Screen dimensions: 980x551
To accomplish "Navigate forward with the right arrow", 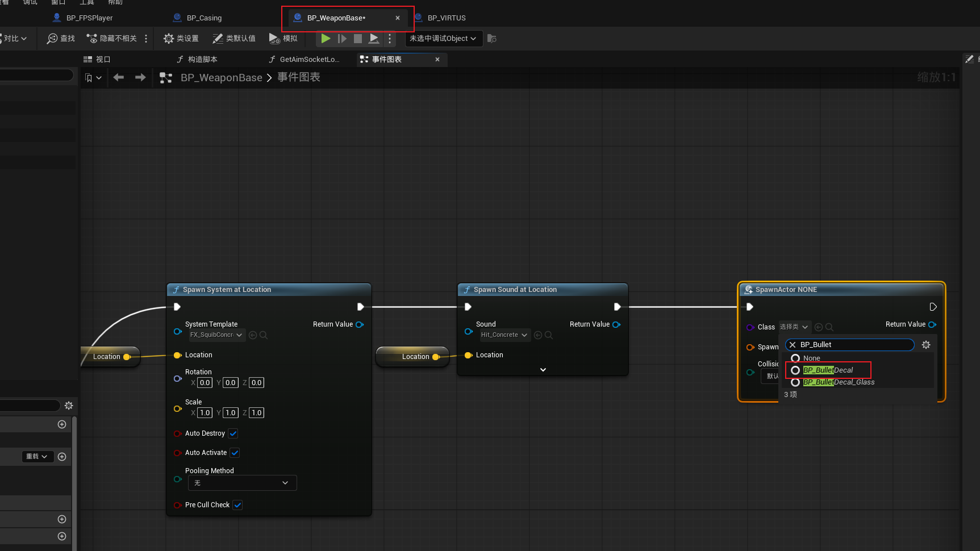I will pyautogui.click(x=140, y=77).
